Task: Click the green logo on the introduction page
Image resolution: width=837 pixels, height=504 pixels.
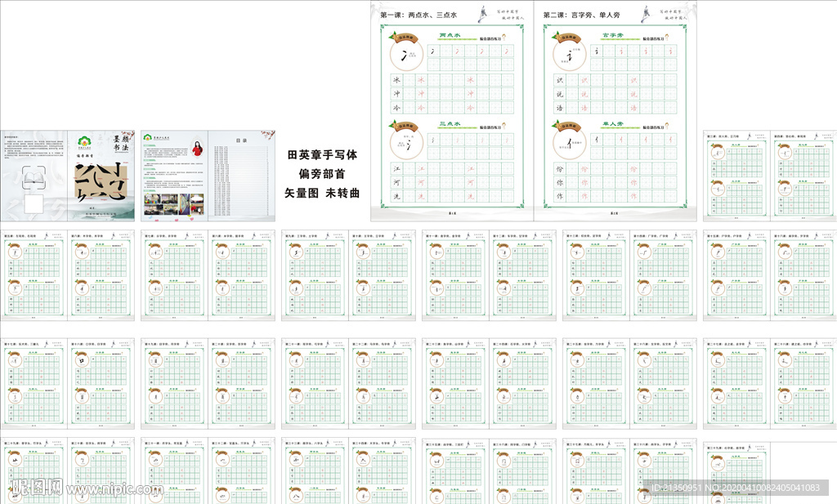Action: pyautogui.click(x=148, y=137)
